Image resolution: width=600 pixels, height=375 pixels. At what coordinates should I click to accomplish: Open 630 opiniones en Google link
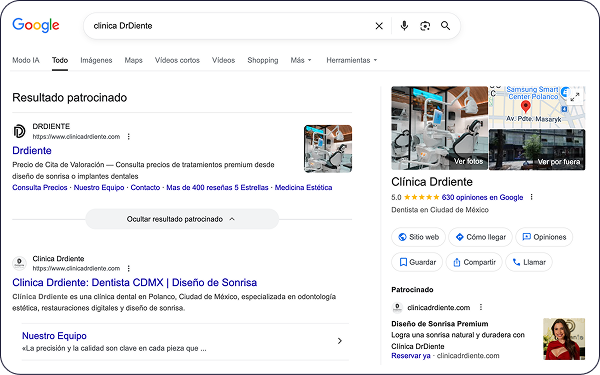(x=482, y=197)
